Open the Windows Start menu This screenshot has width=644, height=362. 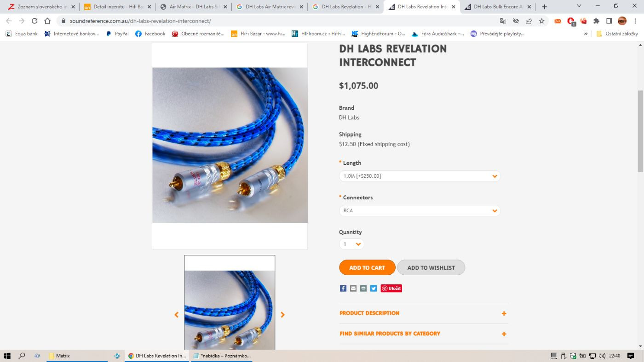(7, 356)
